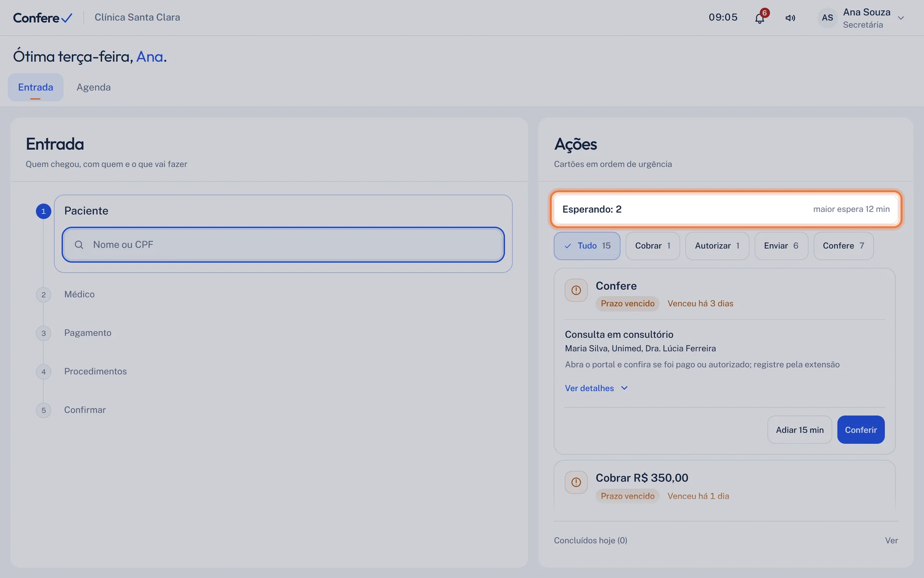This screenshot has height=578, width=924.
Task: Filter actions by Autorizar
Action: click(717, 246)
